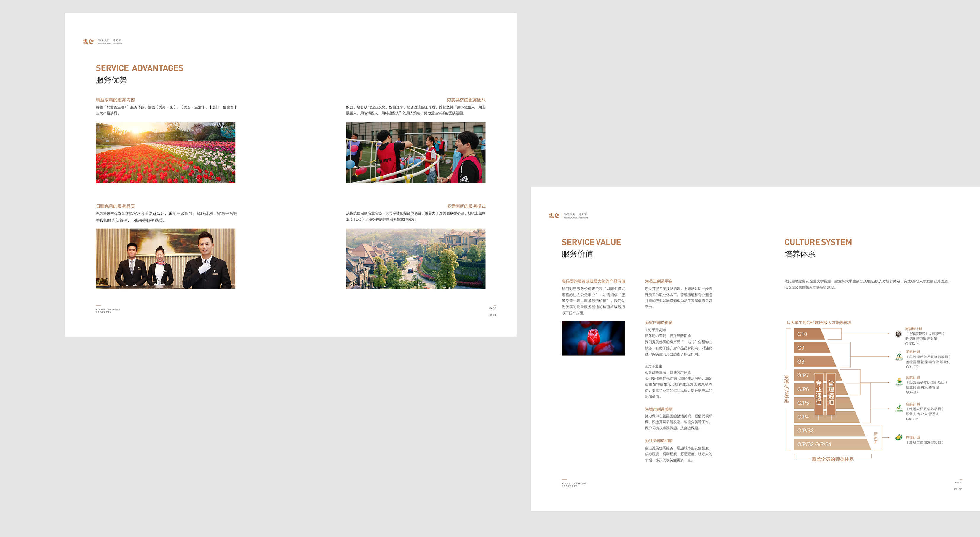Select the red tulip close-up image
The image size is (980, 537).
[x=593, y=338]
